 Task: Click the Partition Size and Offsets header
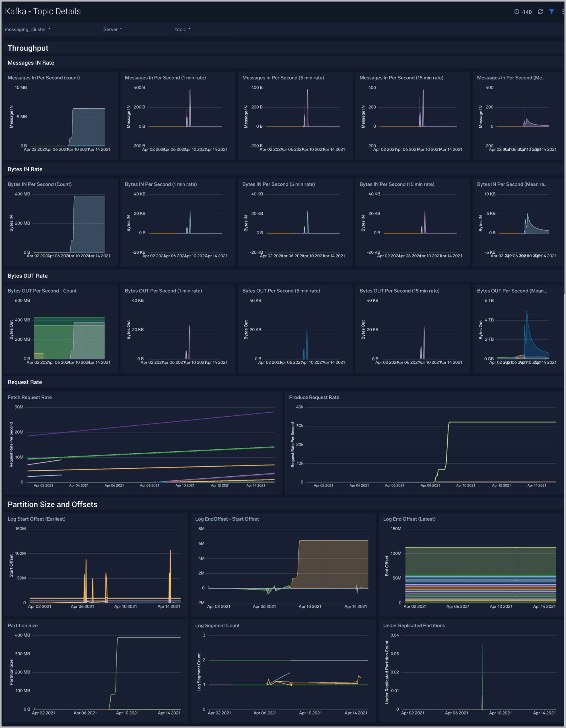52,504
